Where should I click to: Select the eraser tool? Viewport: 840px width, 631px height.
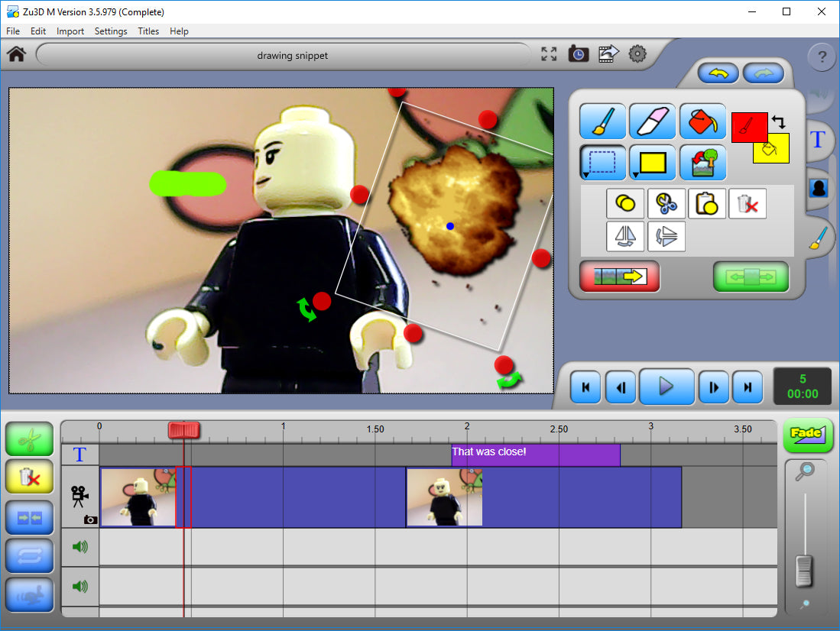(652, 121)
